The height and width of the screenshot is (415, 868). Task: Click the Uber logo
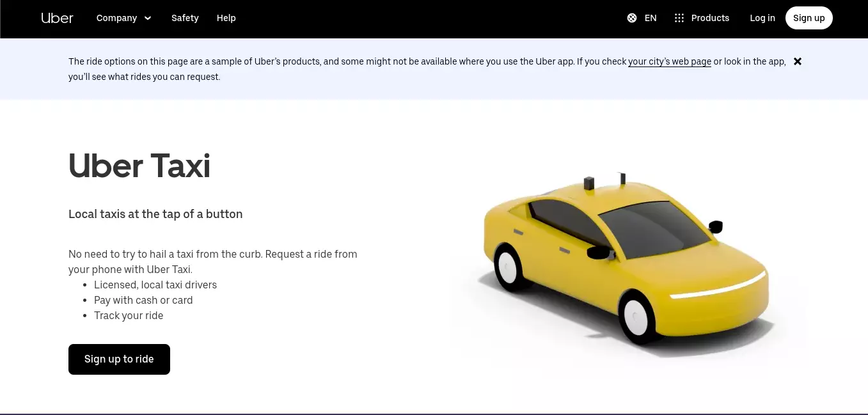click(57, 18)
